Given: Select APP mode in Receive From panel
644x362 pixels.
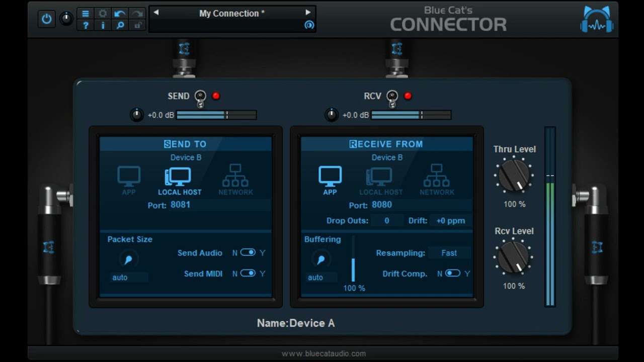Looking at the screenshot, I should coord(330,180).
